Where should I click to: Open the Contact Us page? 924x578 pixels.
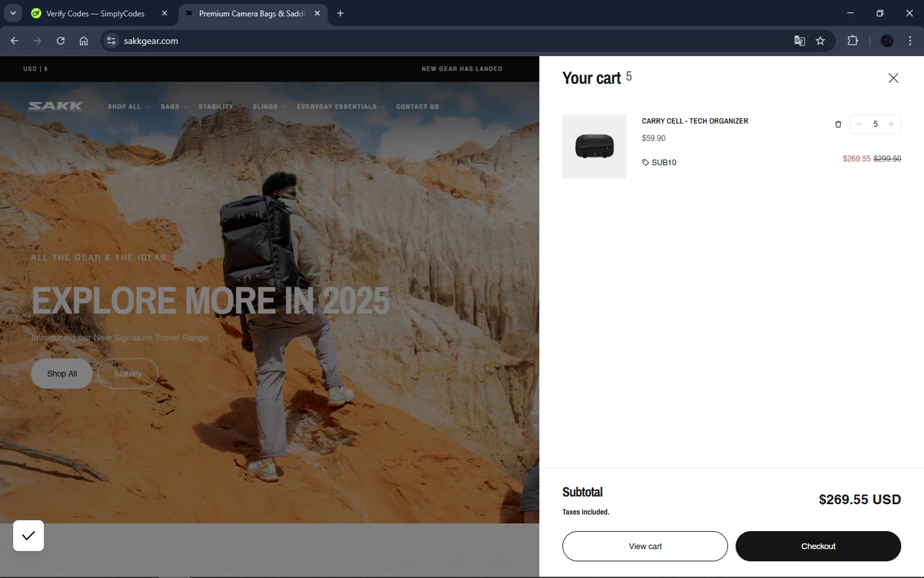(x=417, y=107)
